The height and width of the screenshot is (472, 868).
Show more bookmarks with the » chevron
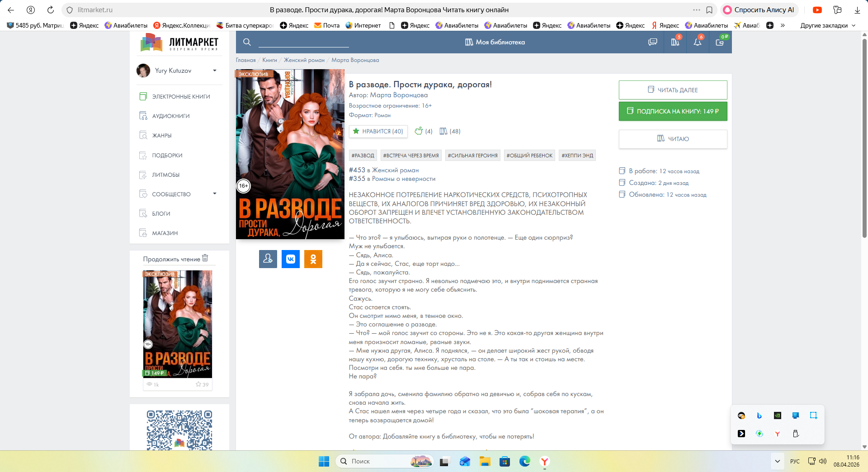click(783, 25)
